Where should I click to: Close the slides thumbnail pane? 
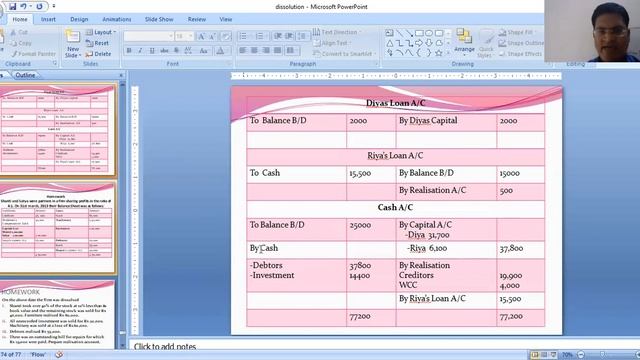click(121, 75)
